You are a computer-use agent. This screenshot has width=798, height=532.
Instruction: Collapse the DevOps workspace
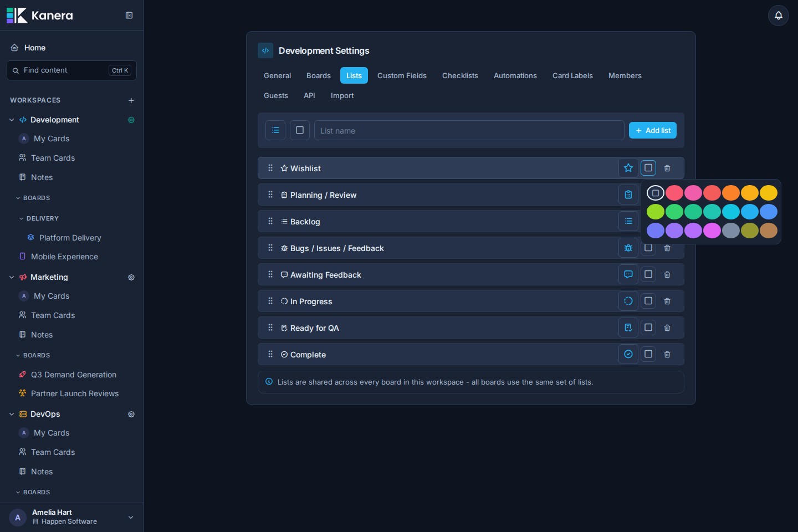[x=12, y=414]
